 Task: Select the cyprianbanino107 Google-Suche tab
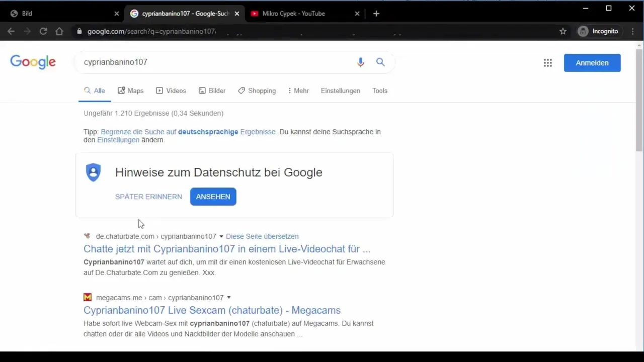point(184,14)
